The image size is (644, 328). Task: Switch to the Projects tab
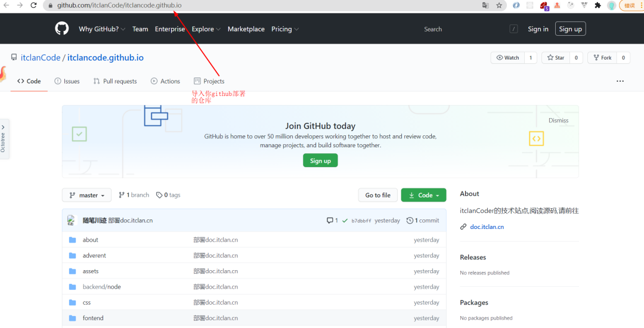(209, 81)
